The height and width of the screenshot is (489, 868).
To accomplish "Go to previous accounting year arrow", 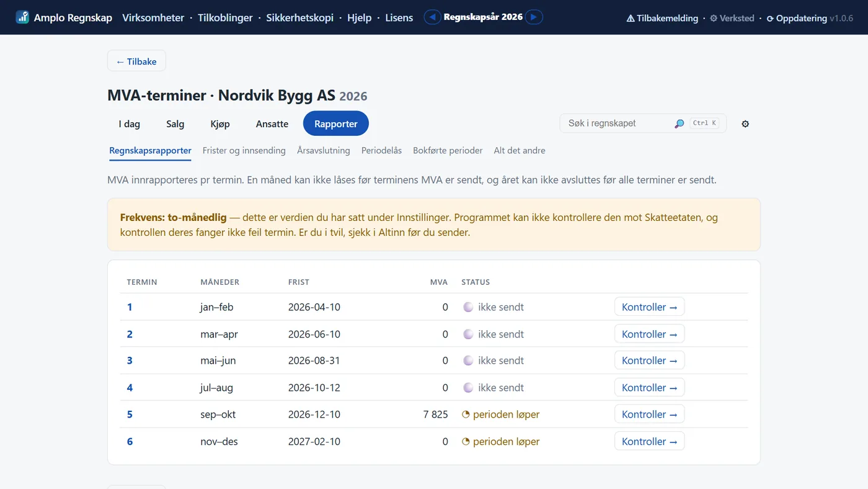I will point(433,17).
